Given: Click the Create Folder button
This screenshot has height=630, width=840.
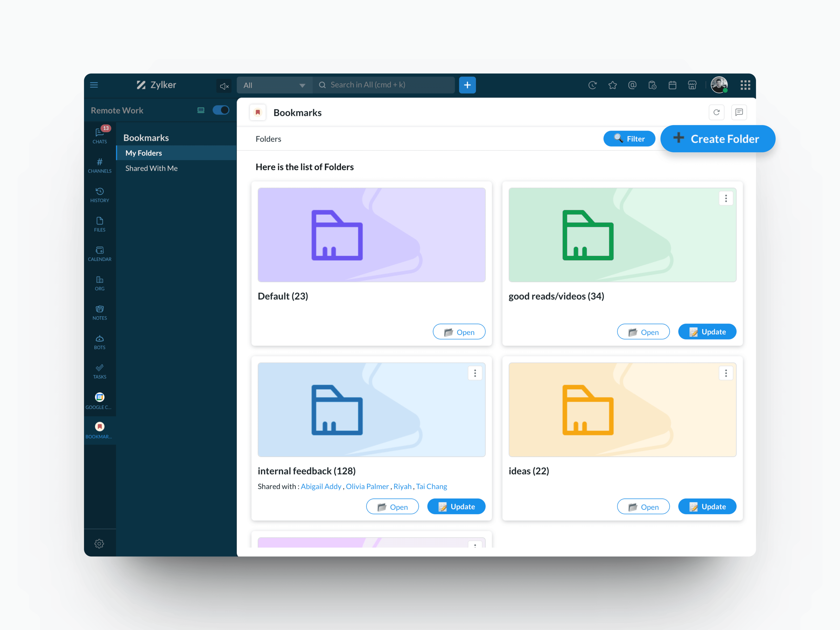Looking at the screenshot, I should pyautogui.click(x=718, y=139).
